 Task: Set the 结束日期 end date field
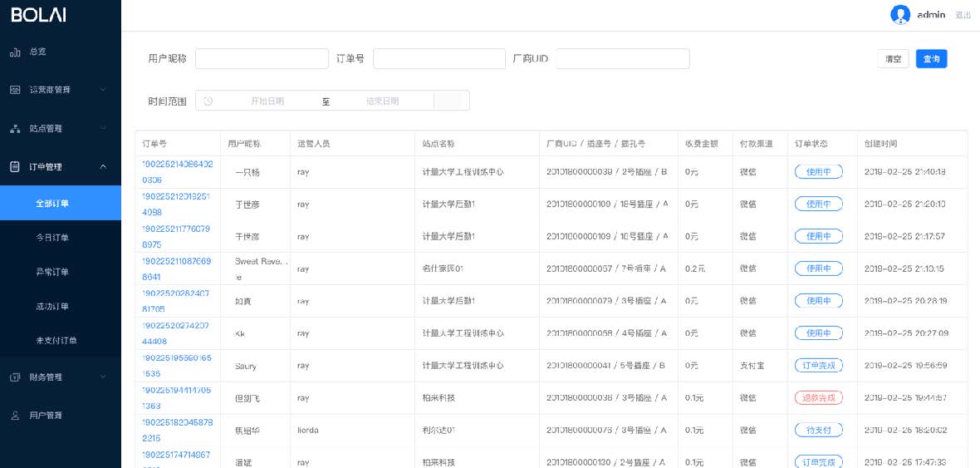tap(383, 101)
